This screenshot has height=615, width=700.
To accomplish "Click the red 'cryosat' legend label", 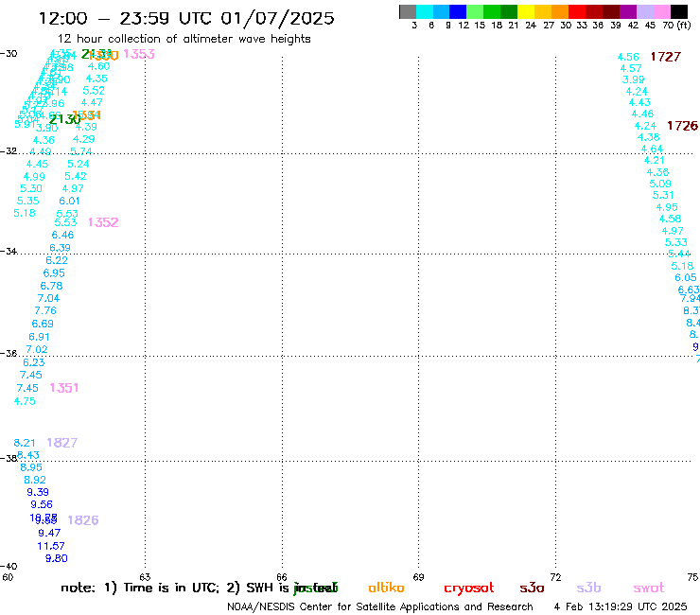I will (x=469, y=589).
